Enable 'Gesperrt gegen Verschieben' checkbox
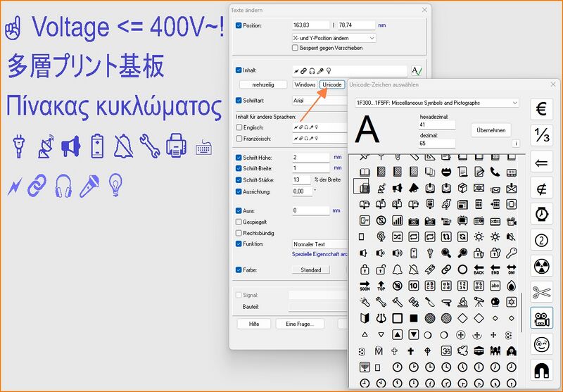 tap(296, 48)
